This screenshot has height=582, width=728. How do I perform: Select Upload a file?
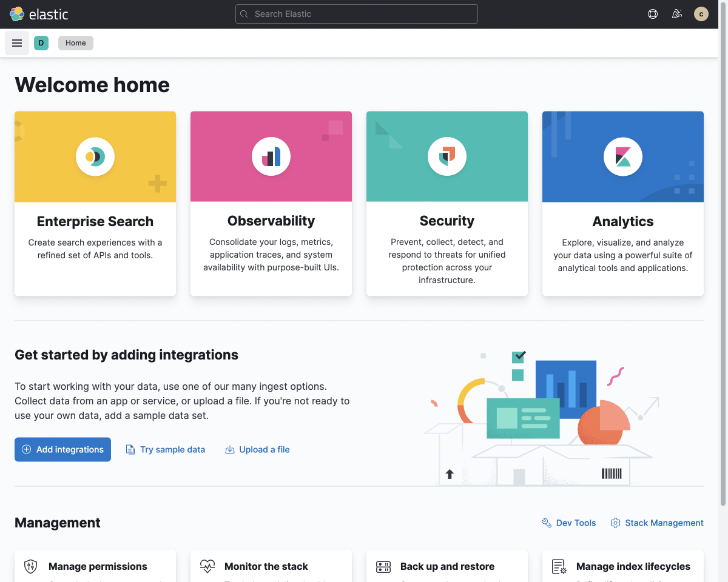point(257,449)
